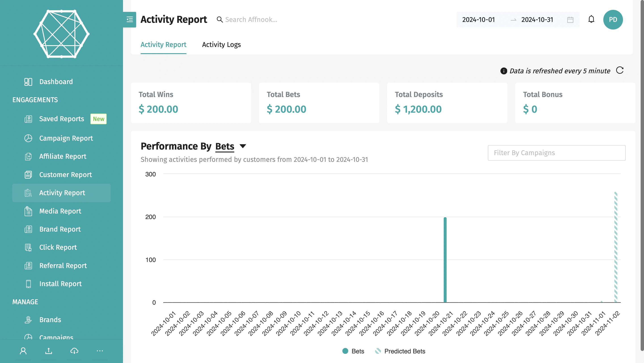Click the PD avatar circle

[x=613, y=19]
